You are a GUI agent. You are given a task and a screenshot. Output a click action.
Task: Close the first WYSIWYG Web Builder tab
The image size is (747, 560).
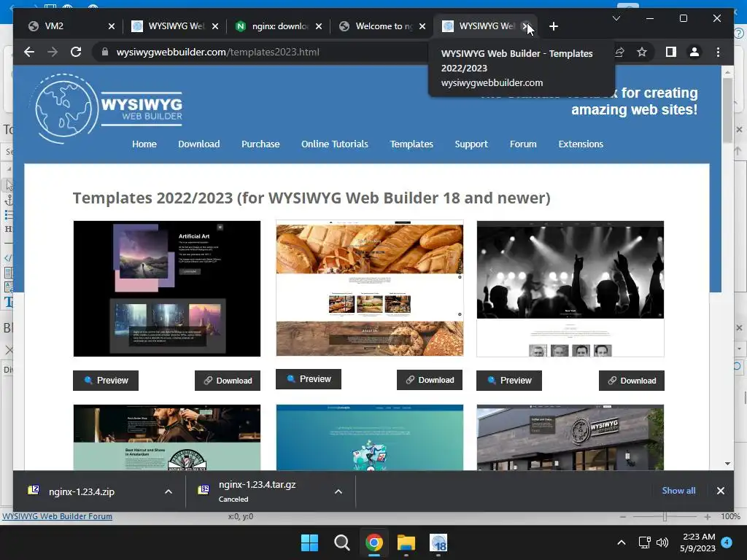click(215, 26)
